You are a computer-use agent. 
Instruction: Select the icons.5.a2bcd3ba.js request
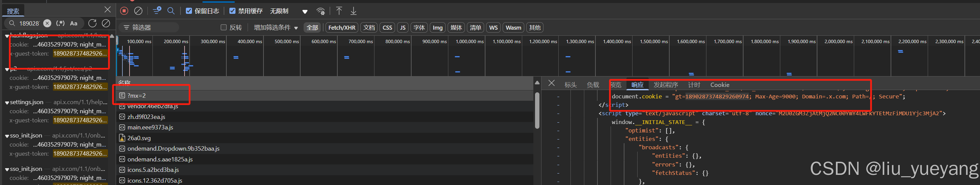pos(325,170)
